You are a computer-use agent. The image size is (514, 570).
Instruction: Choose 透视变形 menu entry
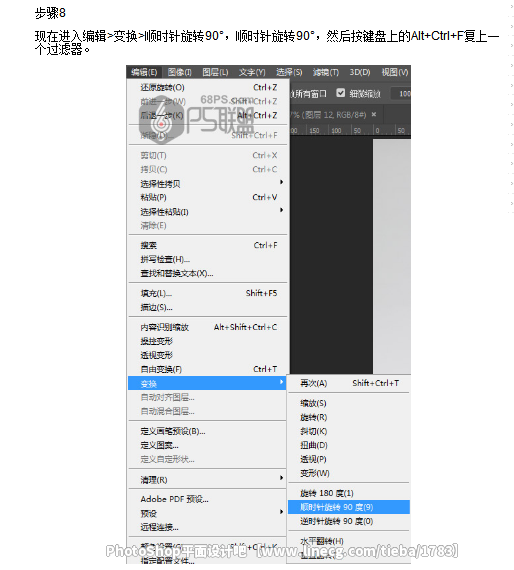point(208,355)
